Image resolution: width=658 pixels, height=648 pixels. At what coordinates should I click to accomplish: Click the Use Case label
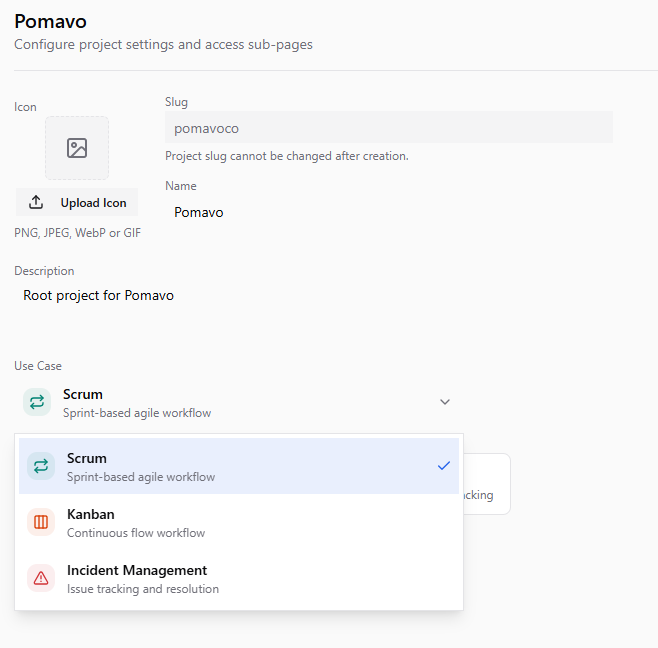coord(38,366)
